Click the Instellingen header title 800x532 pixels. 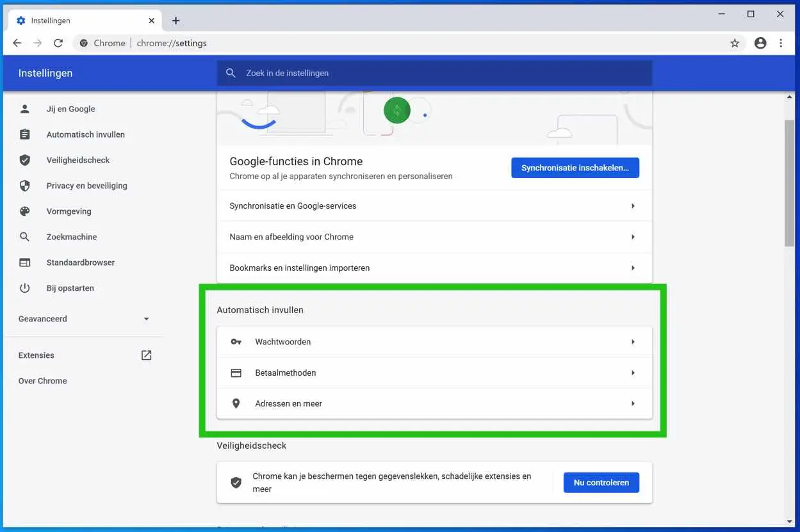[45, 73]
